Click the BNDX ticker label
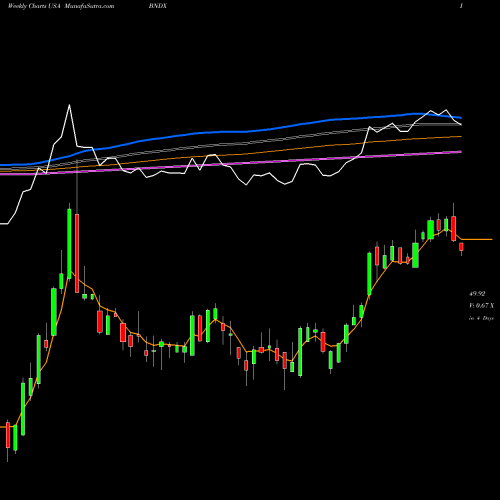The image size is (500, 500). 158,6
